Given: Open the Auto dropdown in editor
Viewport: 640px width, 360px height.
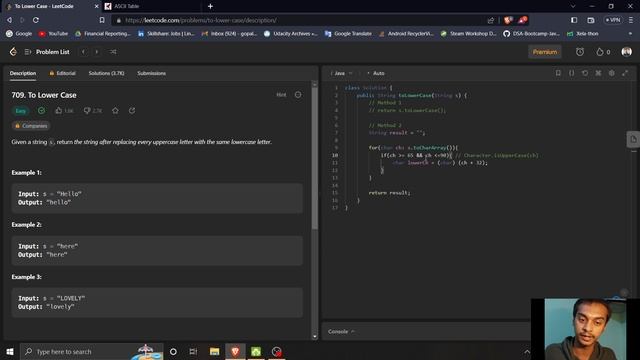Looking at the screenshot, I should click(x=376, y=73).
